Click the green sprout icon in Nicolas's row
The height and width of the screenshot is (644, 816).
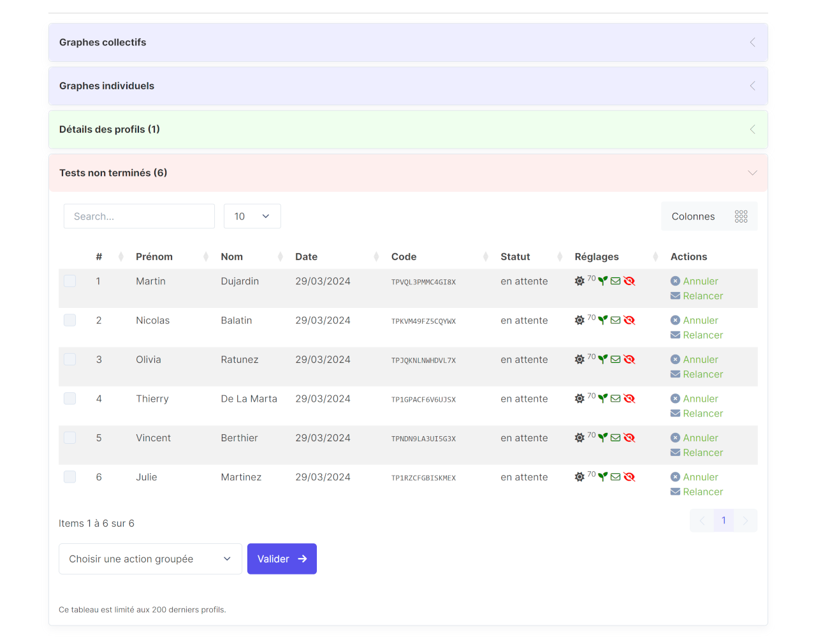[x=602, y=320]
